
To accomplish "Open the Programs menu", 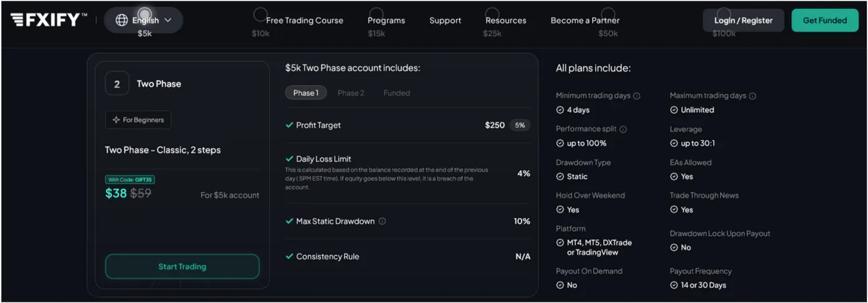I will coord(386,20).
